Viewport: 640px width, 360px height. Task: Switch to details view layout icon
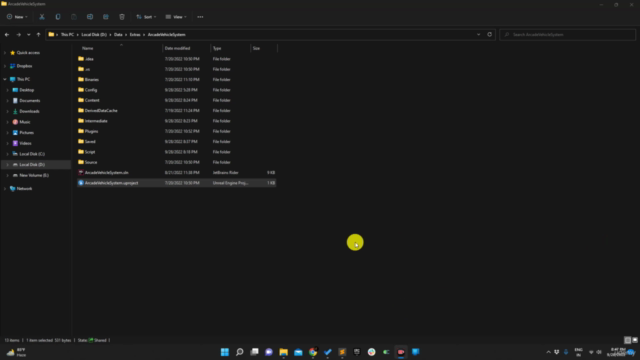click(x=627, y=340)
